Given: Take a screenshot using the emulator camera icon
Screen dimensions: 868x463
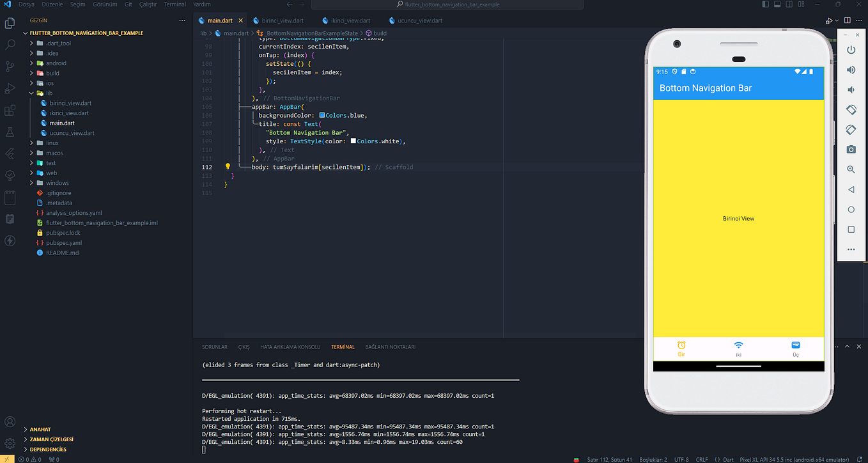Looking at the screenshot, I should coord(851,149).
